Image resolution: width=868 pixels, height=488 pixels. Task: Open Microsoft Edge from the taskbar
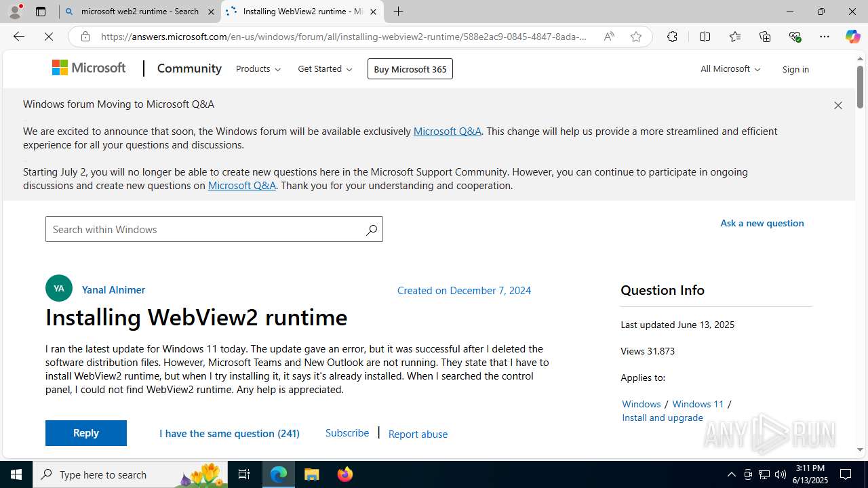click(x=279, y=474)
